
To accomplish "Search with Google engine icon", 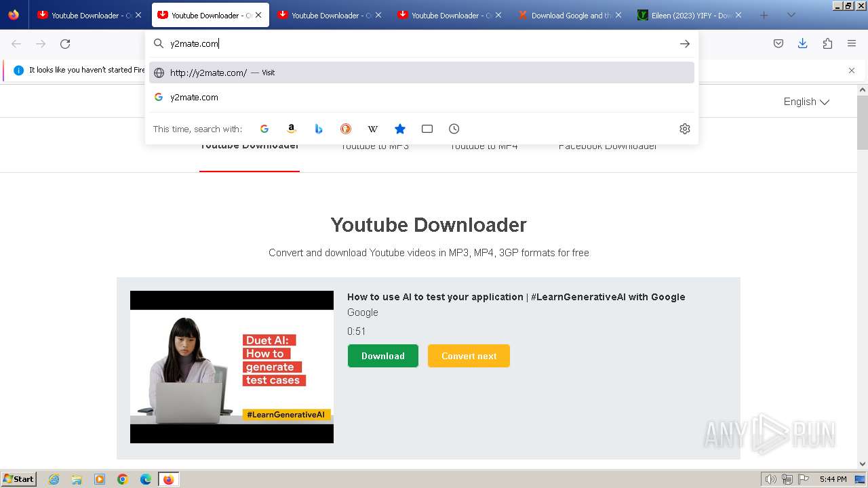I will (264, 129).
